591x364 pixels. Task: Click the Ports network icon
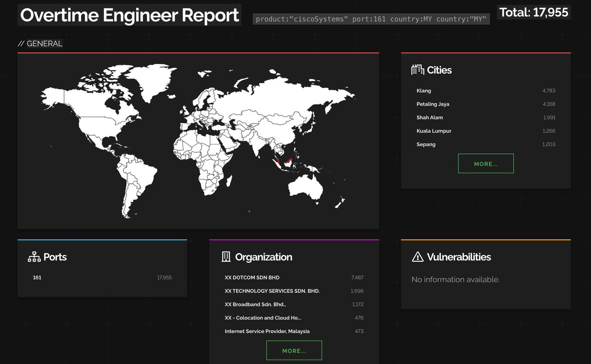click(x=34, y=257)
